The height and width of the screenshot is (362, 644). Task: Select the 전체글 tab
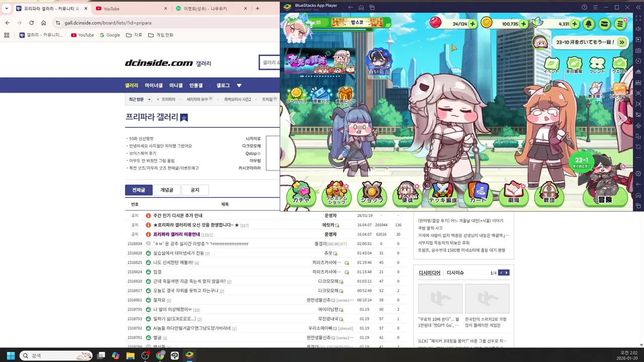click(x=138, y=190)
